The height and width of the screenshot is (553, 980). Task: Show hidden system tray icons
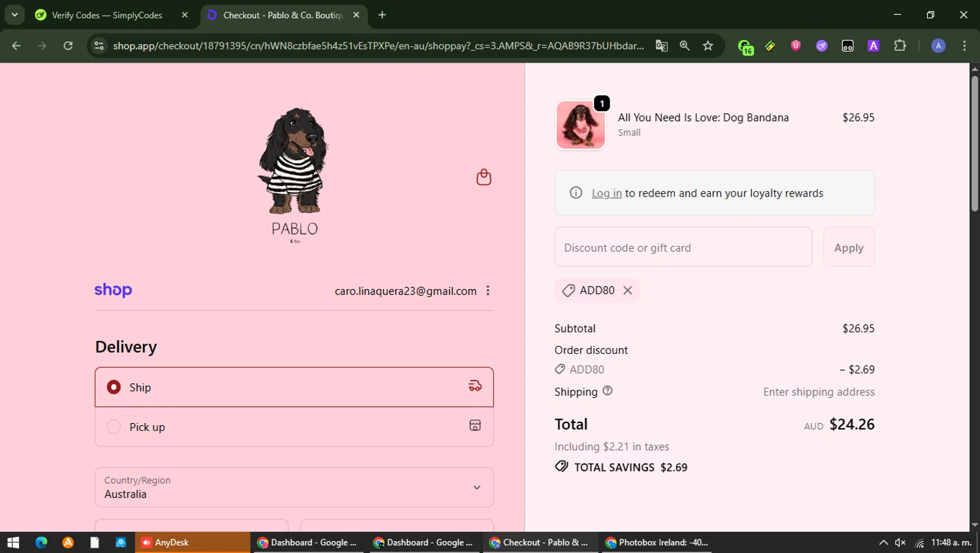(x=883, y=543)
